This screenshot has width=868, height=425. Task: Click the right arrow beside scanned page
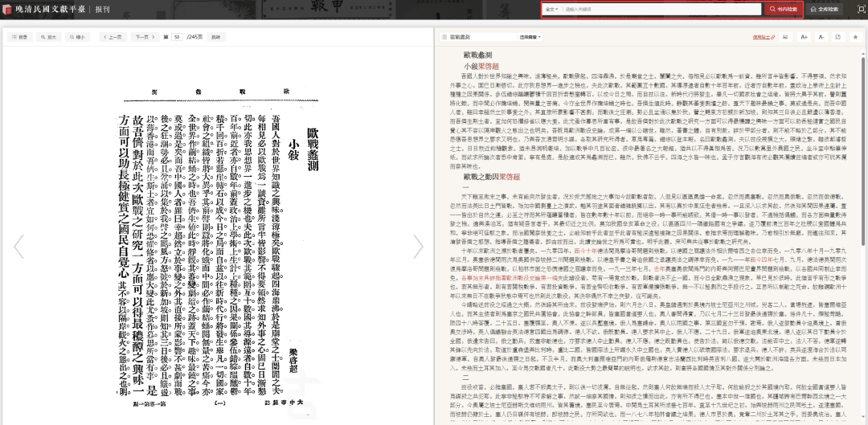[418, 247]
